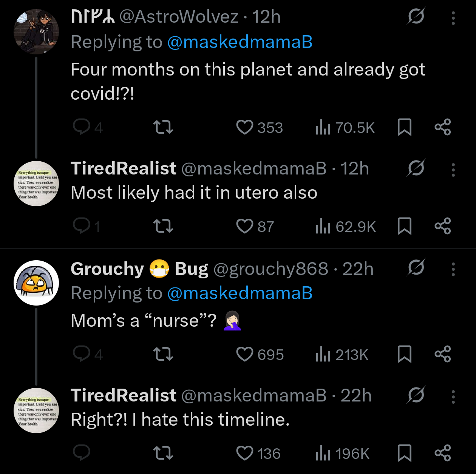The width and height of the screenshot is (476, 474).
Task: Repost AstroWolvez's covid reply
Action: pos(163,127)
